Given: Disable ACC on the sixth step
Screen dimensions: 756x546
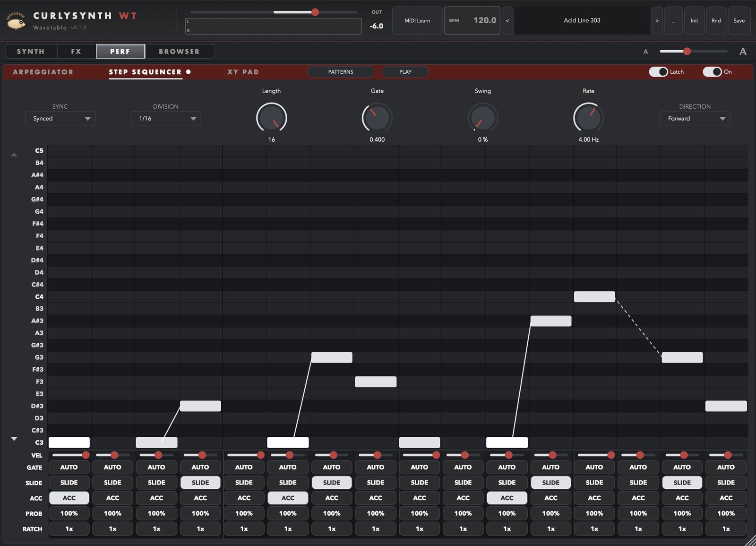Looking at the screenshot, I should [x=288, y=498].
